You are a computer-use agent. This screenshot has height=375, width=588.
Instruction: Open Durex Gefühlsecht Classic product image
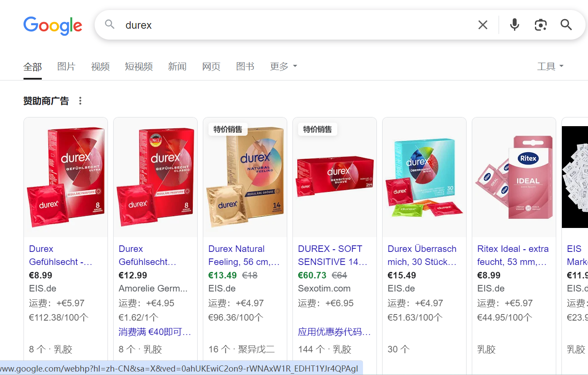[155, 177]
